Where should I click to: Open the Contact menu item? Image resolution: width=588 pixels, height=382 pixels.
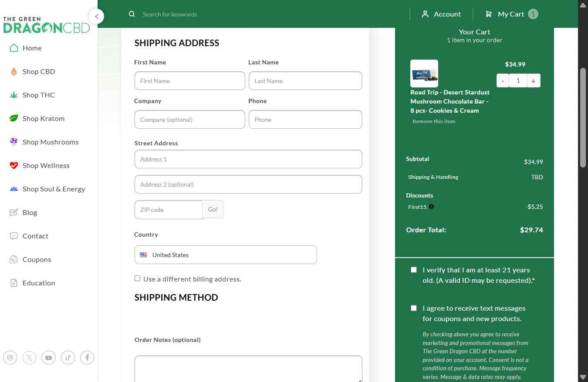tap(35, 236)
